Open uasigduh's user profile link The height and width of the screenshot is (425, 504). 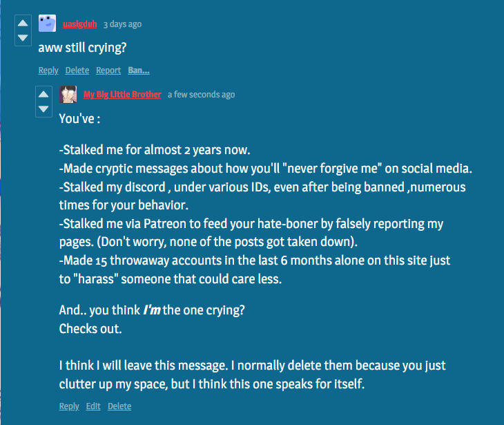tap(79, 24)
